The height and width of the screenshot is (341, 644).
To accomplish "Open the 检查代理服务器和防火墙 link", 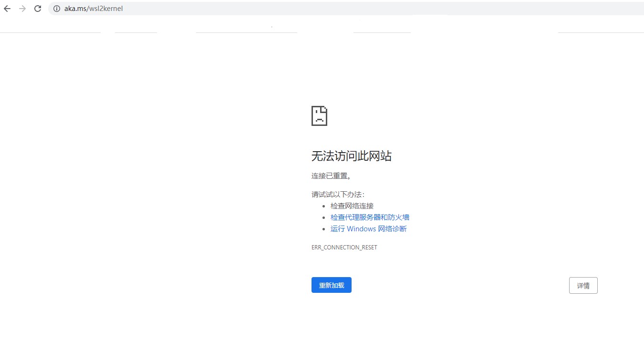I will (370, 217).
